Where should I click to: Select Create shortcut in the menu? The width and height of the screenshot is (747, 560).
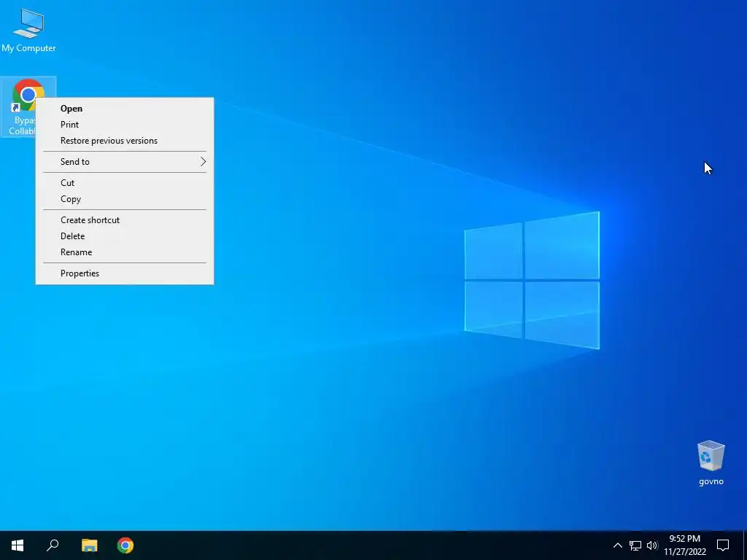pyautogui.click(x=125, y=220)
